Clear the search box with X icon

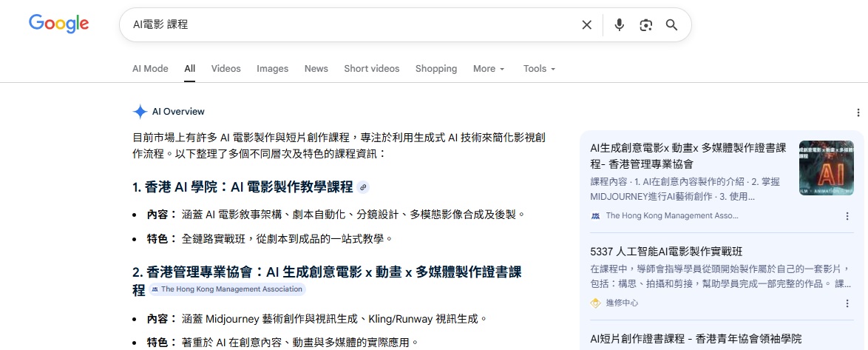pos(587,25)
